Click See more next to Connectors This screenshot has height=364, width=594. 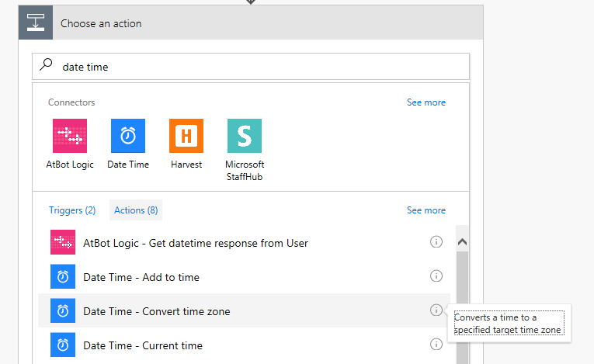(426, 102)
